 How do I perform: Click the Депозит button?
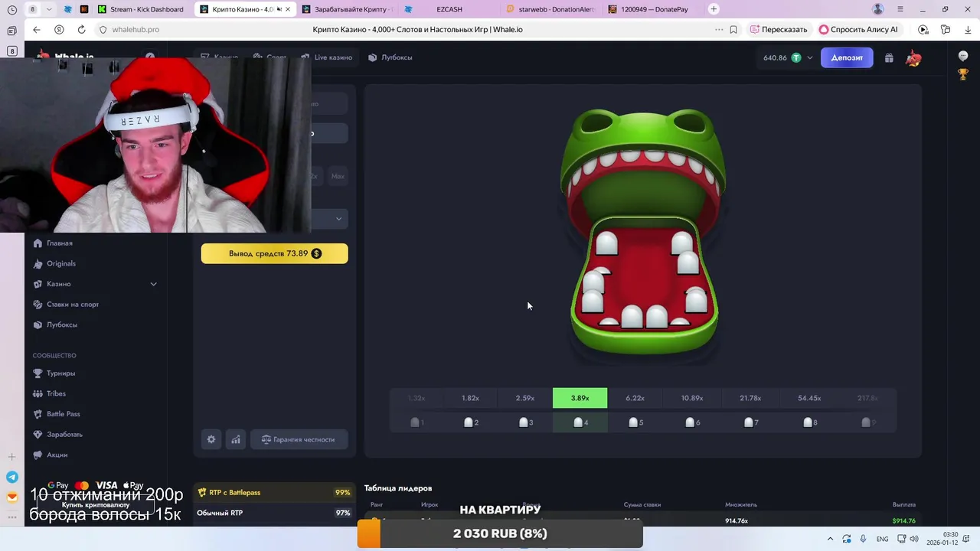click(x=847, y=57)
